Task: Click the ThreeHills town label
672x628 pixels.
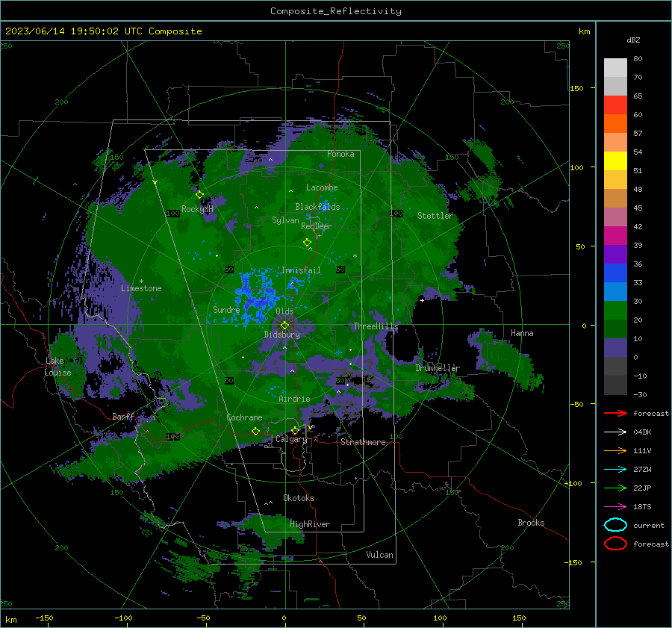Action: [376, 326]
